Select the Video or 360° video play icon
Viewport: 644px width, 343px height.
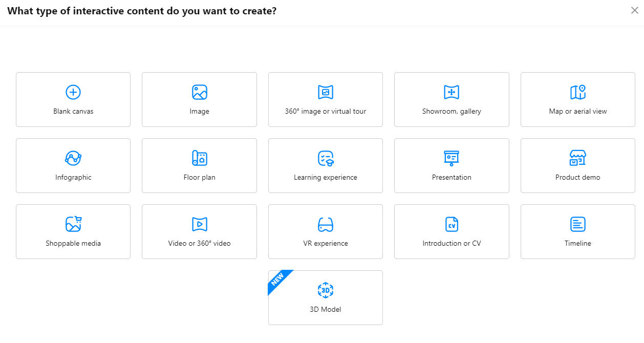[199, 224]
